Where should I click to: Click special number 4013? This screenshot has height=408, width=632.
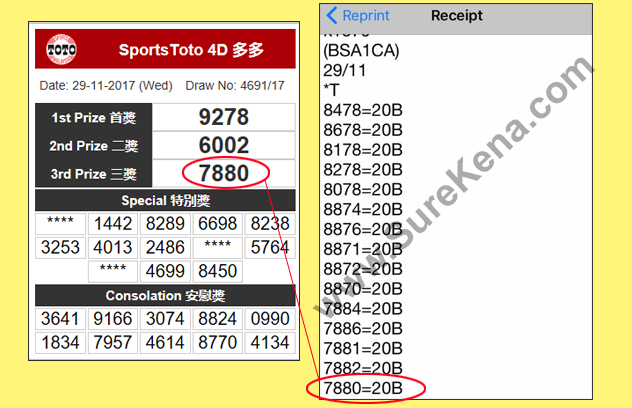click(x=113, y=248)
